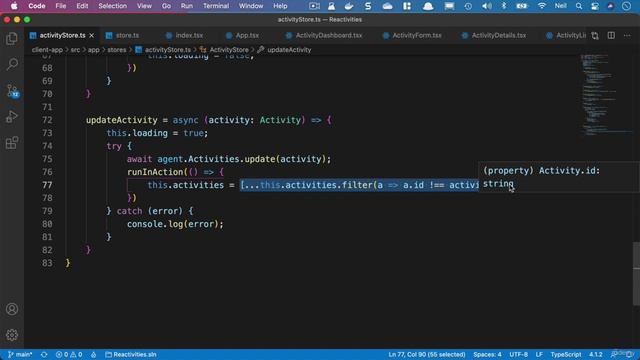Open the Bluetooth menu bar icon

pyautogui.click(x=504, y=6)
